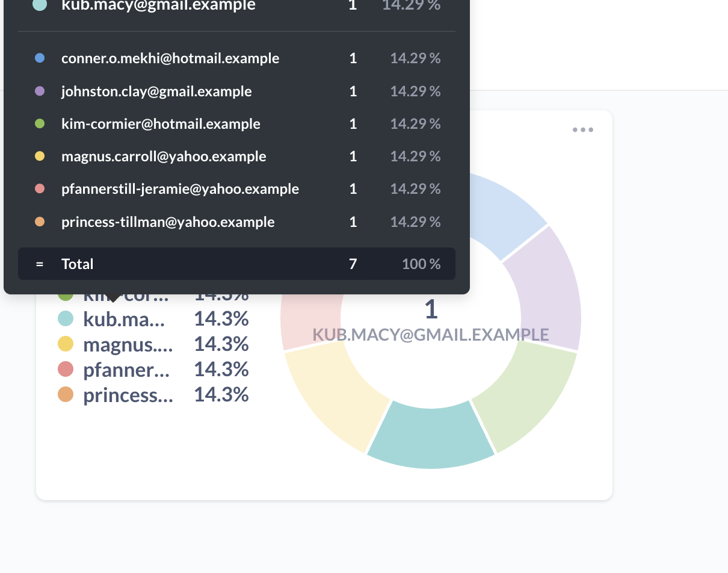Viewport: 728px width, 573px height.
Task: Click the purple dot beside johnston.clay@gmail.example
Action: pyautogui.click(x=39, y=91)
